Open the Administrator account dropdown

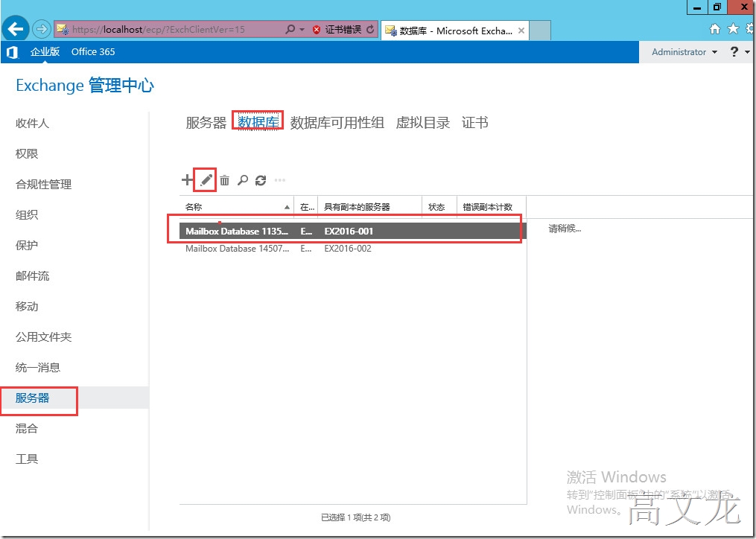[684, 52]
